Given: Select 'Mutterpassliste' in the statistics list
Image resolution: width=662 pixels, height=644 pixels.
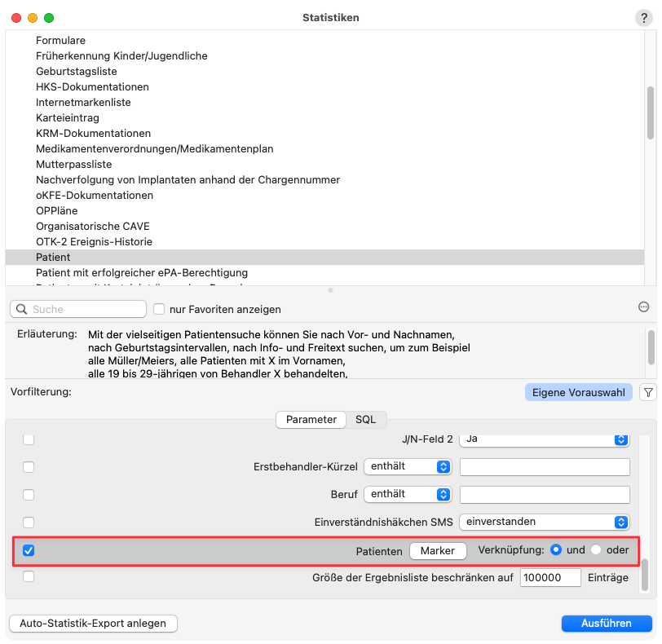Looking at the screenshot, I should (x=73, y=164).
